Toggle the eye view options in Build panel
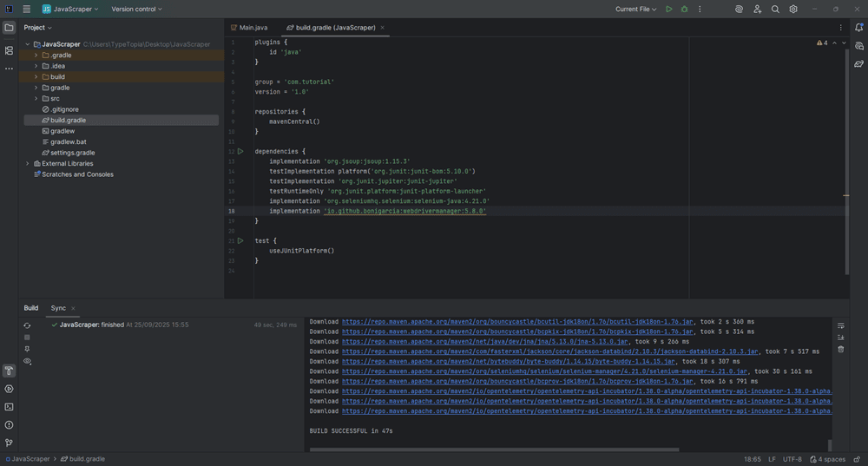This screenshot has height=466, width=868. click(x=27, y=361)
